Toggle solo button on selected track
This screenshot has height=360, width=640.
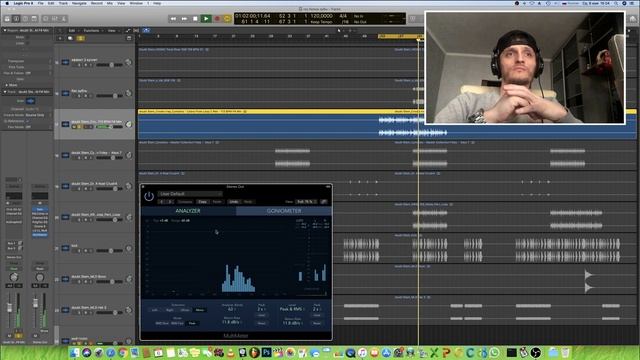pyautogui.click(x=80, y=127)
